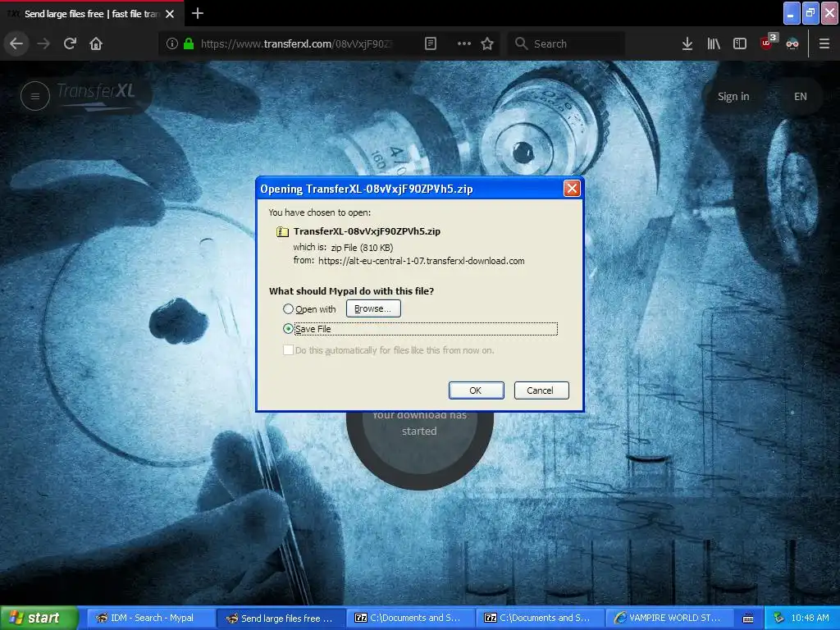Click the address bar URL field
Screen dimensions: 840x630
click(x=297, y=44)
